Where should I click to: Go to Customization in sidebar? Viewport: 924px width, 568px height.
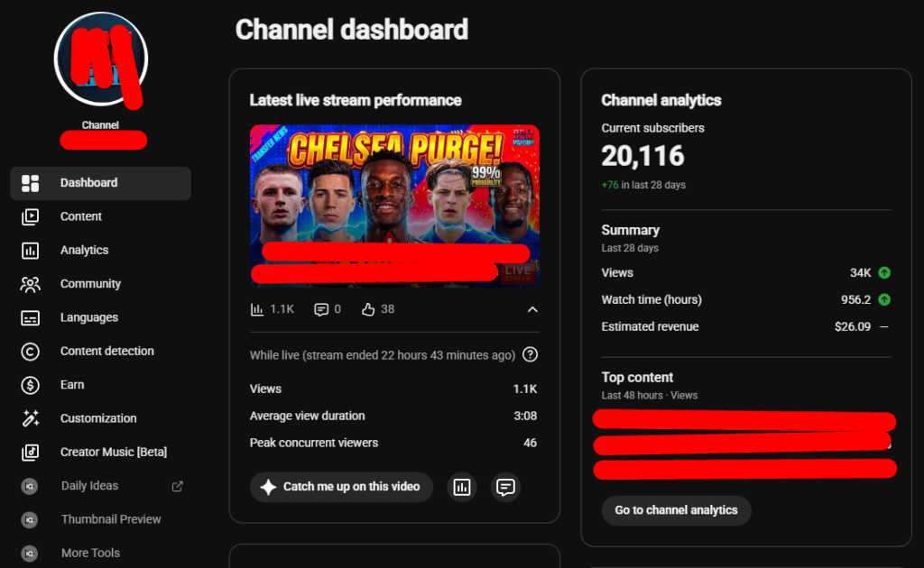[101, 418]
